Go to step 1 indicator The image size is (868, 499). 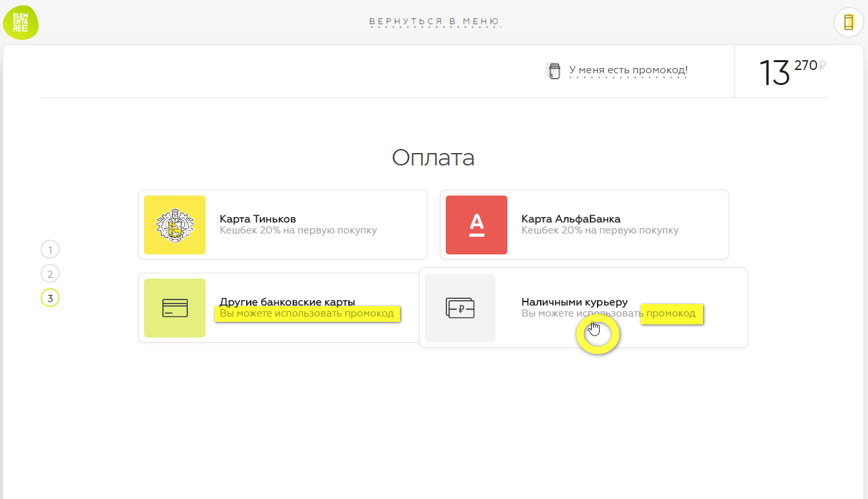[50, 250]
